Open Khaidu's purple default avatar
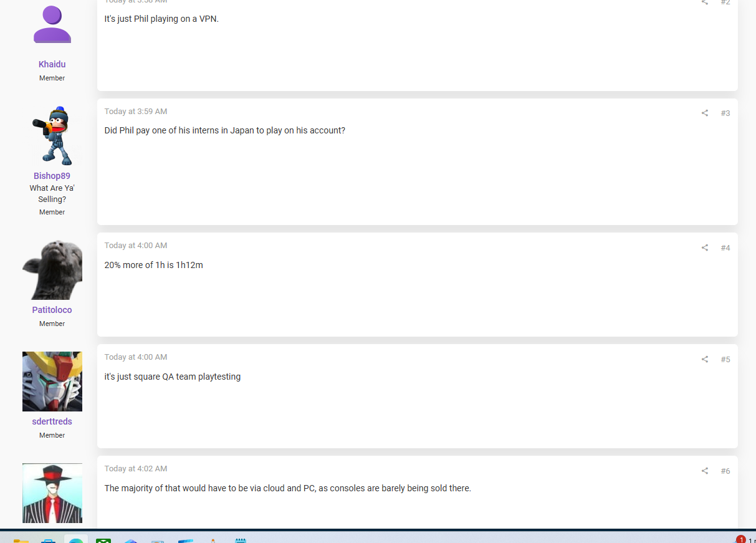The width and height of the screenshot is (756, 543). (52, 24)
